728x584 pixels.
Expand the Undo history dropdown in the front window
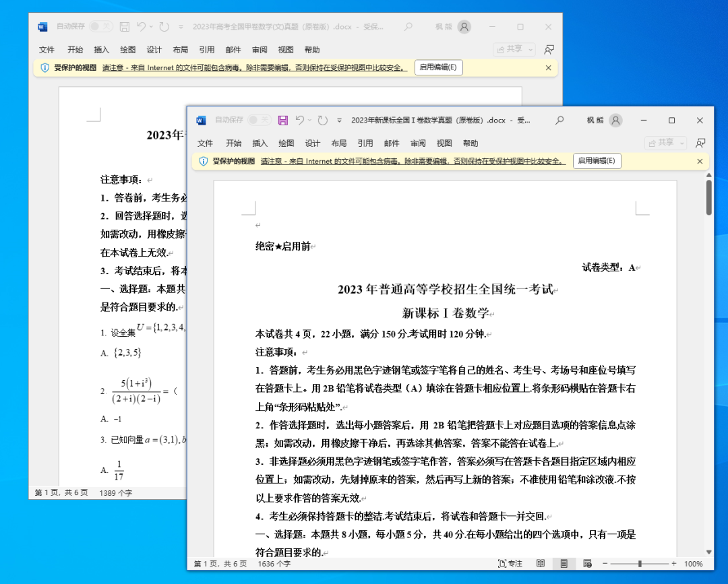[309, 120]
